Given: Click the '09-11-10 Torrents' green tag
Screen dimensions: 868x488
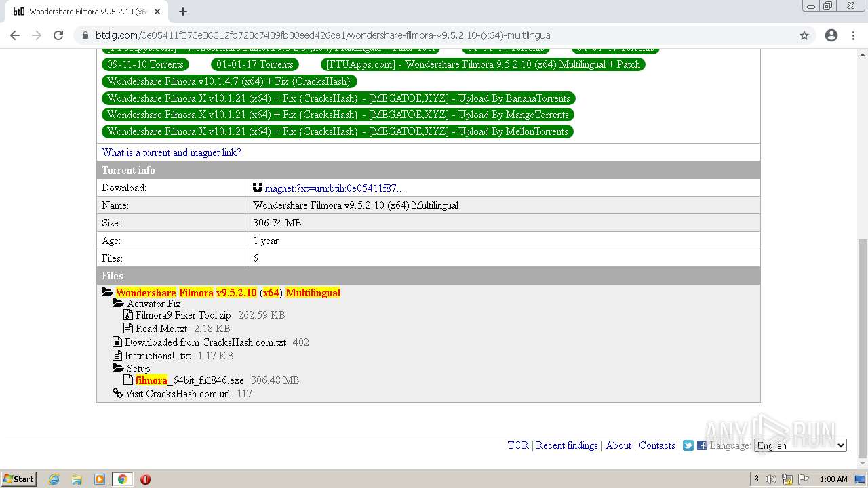Looking at the screenshot, I should (x=146, y=64).
